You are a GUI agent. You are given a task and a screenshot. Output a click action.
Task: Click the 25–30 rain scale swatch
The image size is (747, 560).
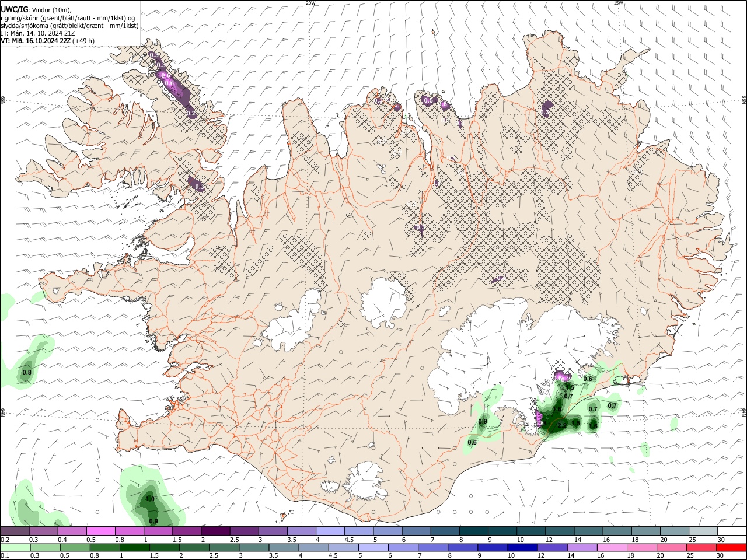[x=701, y=547]
